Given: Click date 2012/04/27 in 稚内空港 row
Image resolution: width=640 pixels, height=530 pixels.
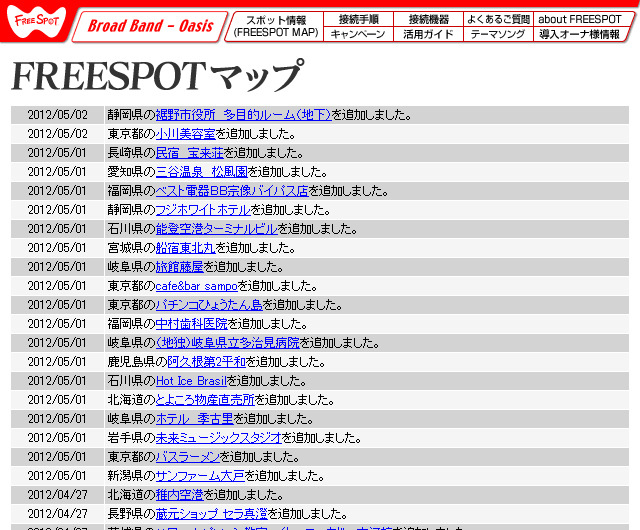Looking at the screenshot, I should point(58,494).
